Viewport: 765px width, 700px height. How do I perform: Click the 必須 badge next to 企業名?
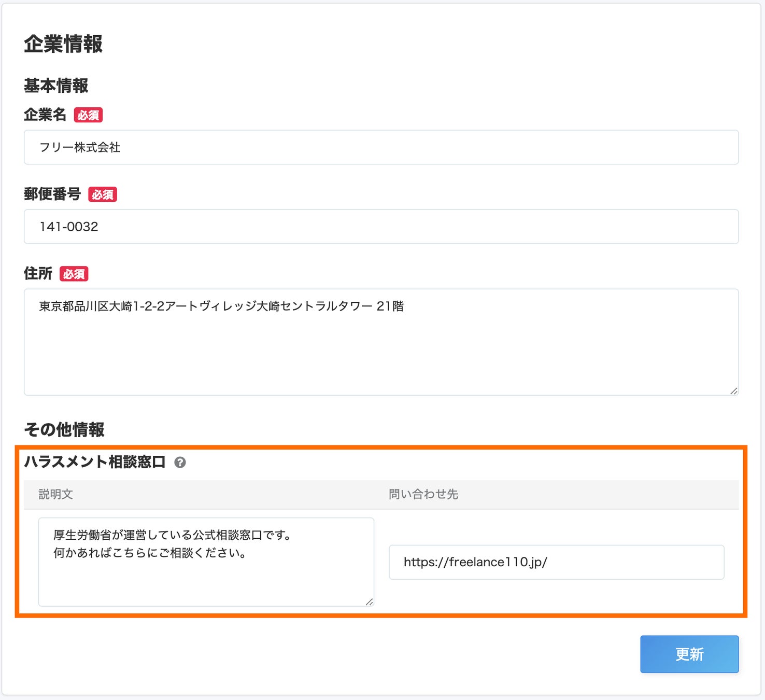[88, 115]
